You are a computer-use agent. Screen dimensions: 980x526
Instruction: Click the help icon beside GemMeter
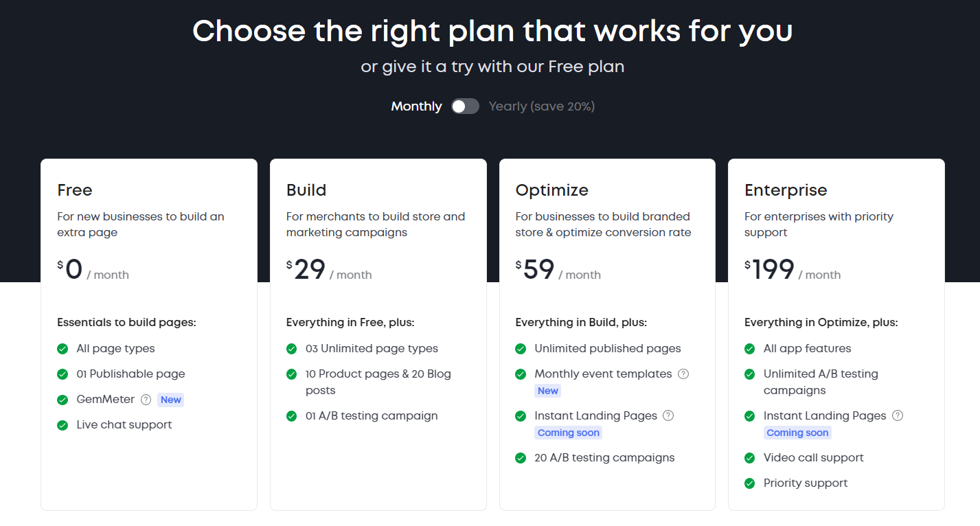tap(146, 400)
